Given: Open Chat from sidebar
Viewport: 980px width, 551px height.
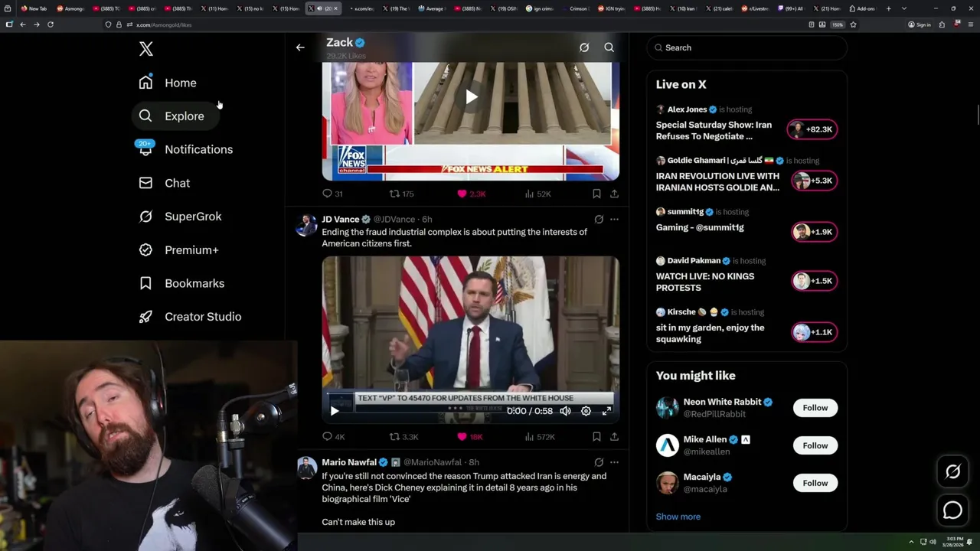Looking at the screenshot, I should click(164, 183).
